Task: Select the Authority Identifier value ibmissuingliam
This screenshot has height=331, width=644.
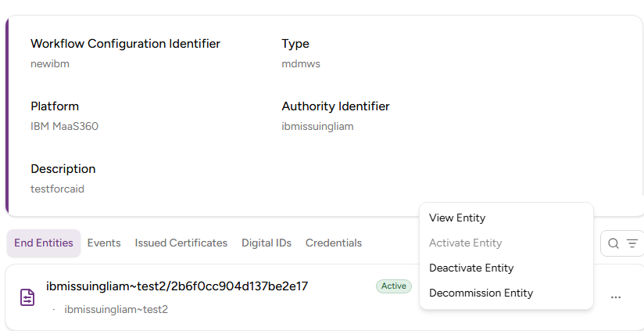Action: tap(317, 126)
